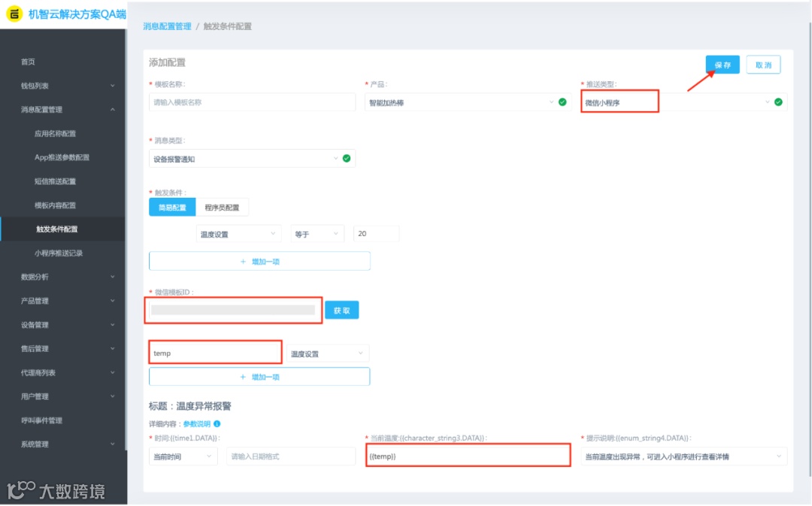Screen dimensions: 812x506
Task: Click 增加一项 under trigger conditions
Action: (x=259, y=262)
